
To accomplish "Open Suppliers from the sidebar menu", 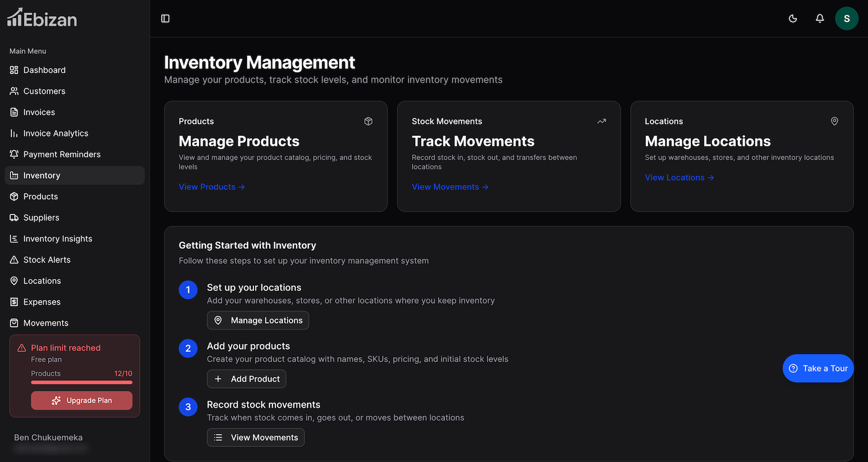I will click(x=41, y=218).
